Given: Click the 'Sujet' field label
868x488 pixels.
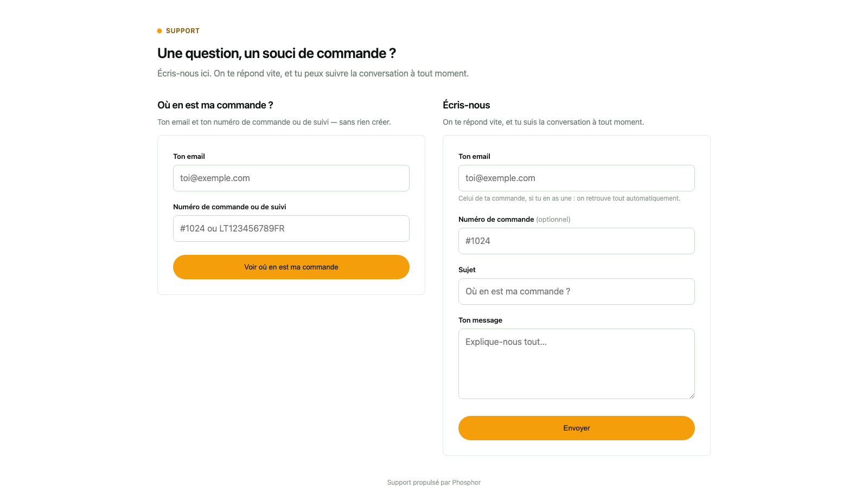Looking at the screenshot, I should pyautogui.click(x=467, y=270).
